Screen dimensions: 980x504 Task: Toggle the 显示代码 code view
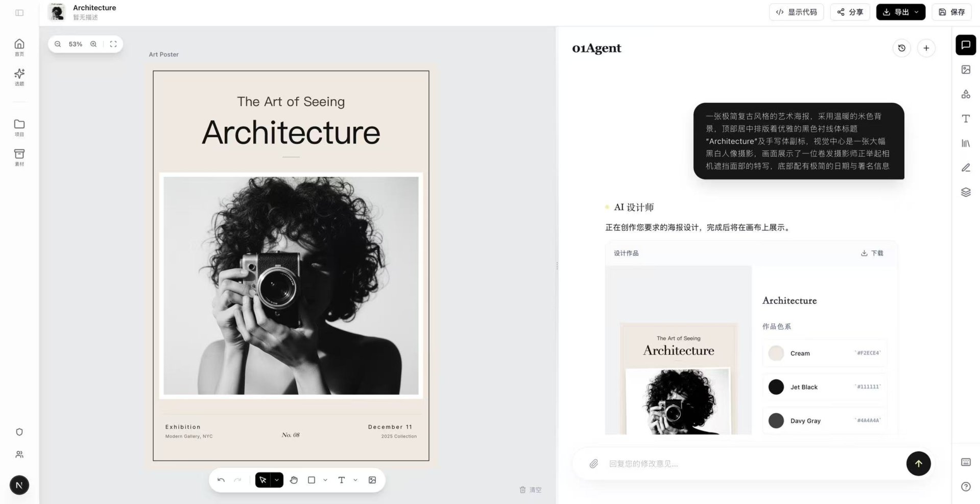796,12
